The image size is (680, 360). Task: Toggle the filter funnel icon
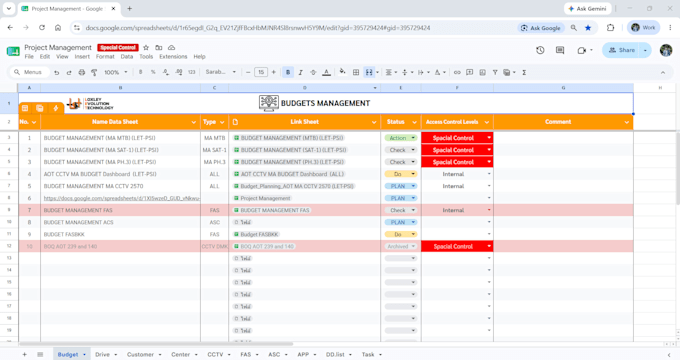click(x=495, y=72)
